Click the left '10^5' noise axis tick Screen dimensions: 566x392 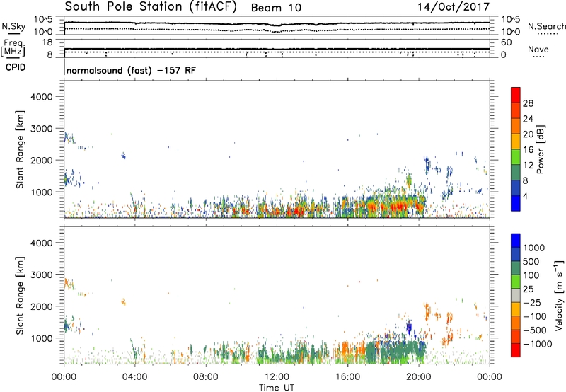click(43, 19)
